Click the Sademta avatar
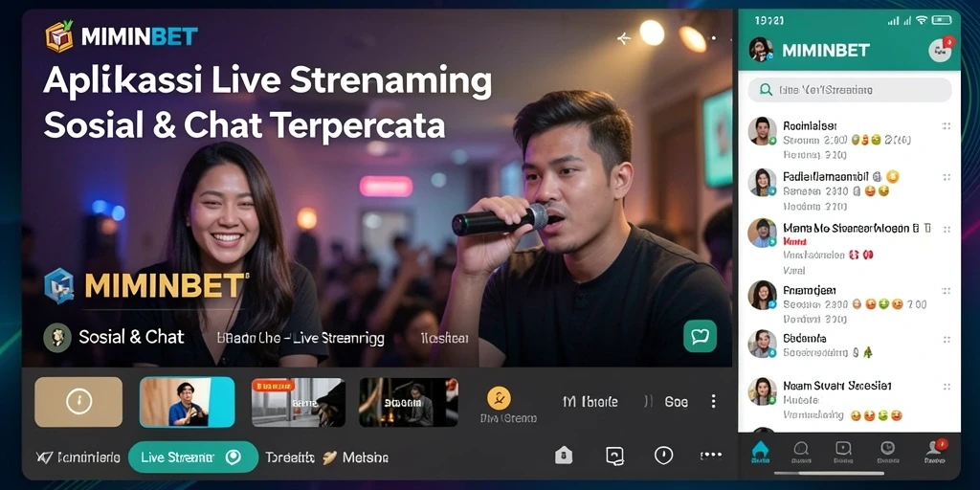980x490 pixels. click(x=763, y=344)
